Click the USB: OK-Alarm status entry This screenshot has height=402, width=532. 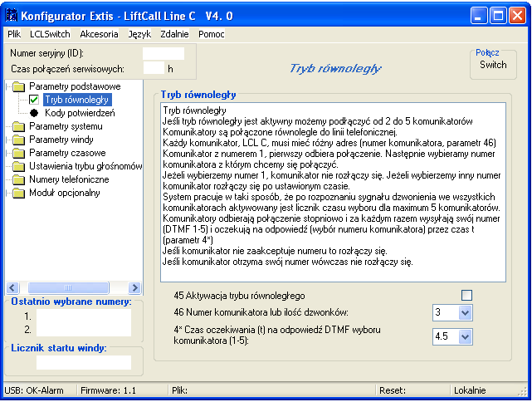click(x=34, y=390)
